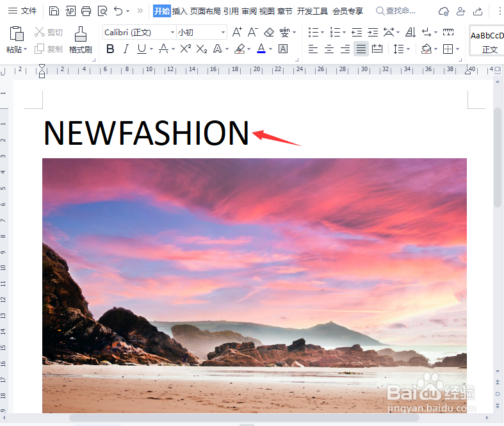Switch to the 开始 tab
Viewport: 504px width, 426px height.
point(161,12)
